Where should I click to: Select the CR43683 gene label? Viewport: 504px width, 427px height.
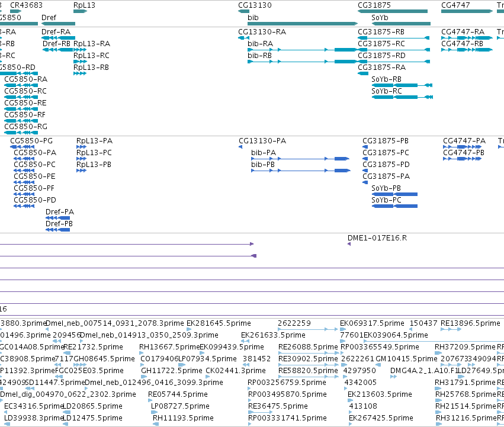(27, 5)
